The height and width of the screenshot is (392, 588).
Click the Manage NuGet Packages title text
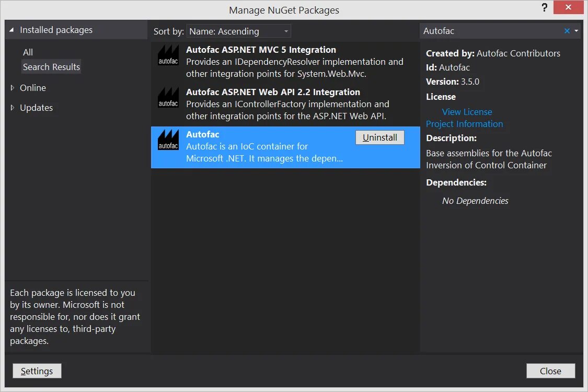284,10
